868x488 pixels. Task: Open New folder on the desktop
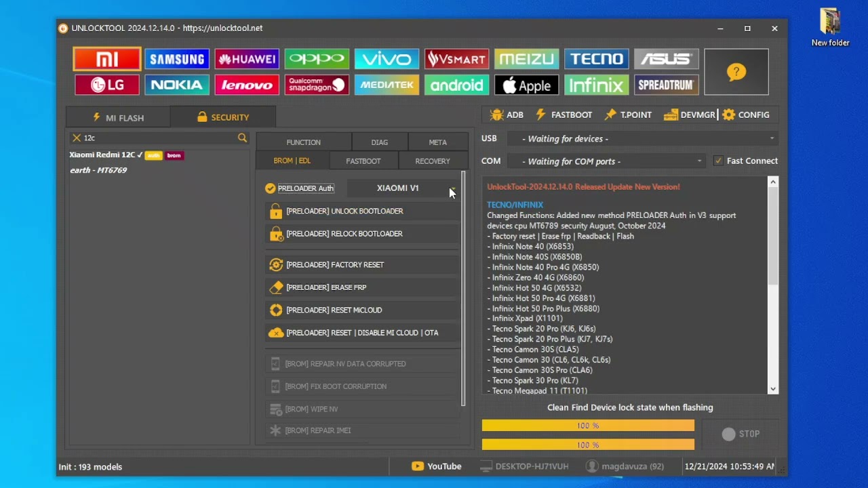pos(830,27)
